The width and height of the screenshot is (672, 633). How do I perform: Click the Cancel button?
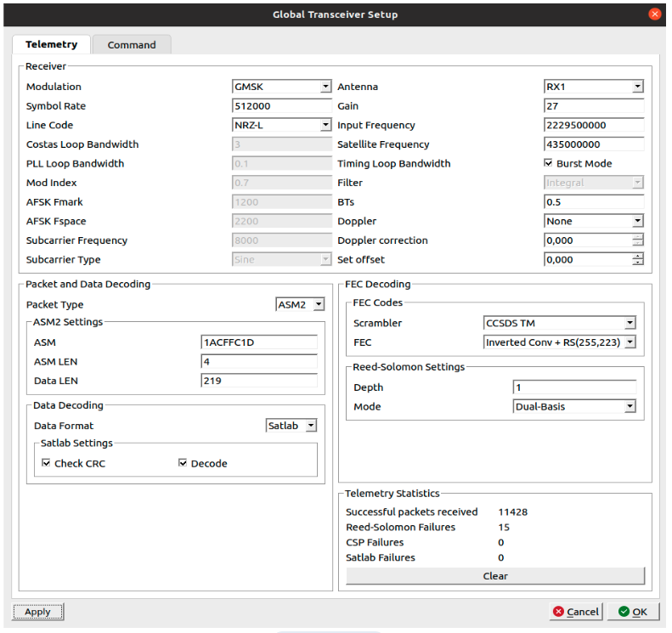pyautogui.click(x=575, y=612)
